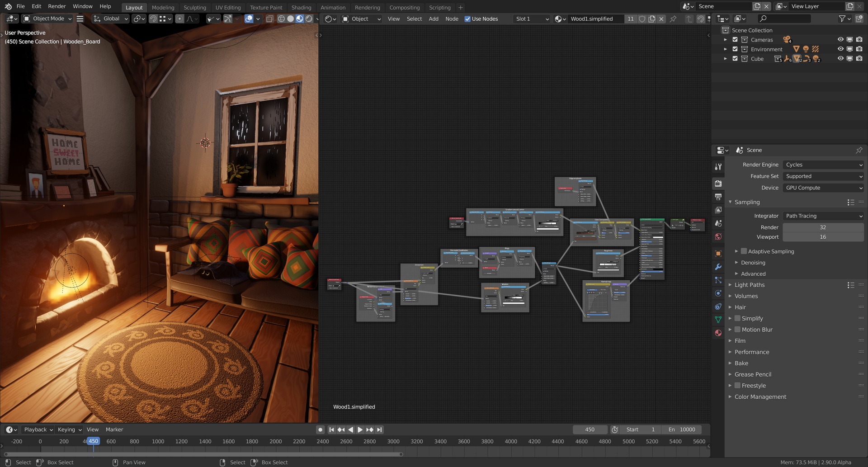Jump to the last frame in the timeline
Image resolution: width=868 pixels, height=467 pixels.
(379, 429)
